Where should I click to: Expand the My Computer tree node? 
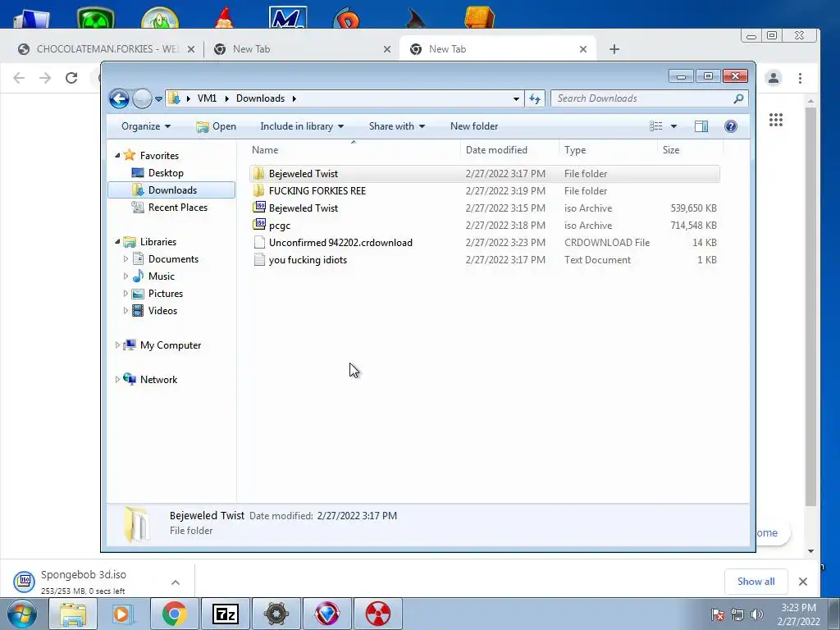117,345
